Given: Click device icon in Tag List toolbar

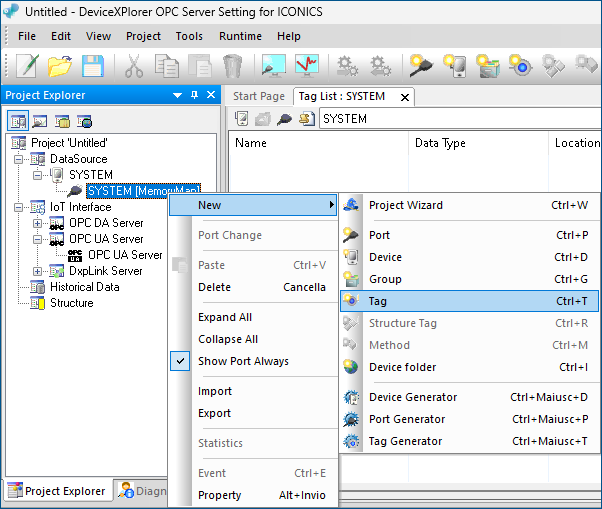Looking at the screenshot, I should tap(241, 119).
